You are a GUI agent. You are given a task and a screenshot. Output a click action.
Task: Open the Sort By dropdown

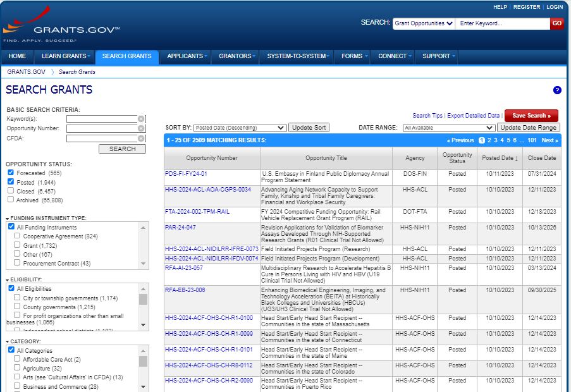tap(240, 128)
